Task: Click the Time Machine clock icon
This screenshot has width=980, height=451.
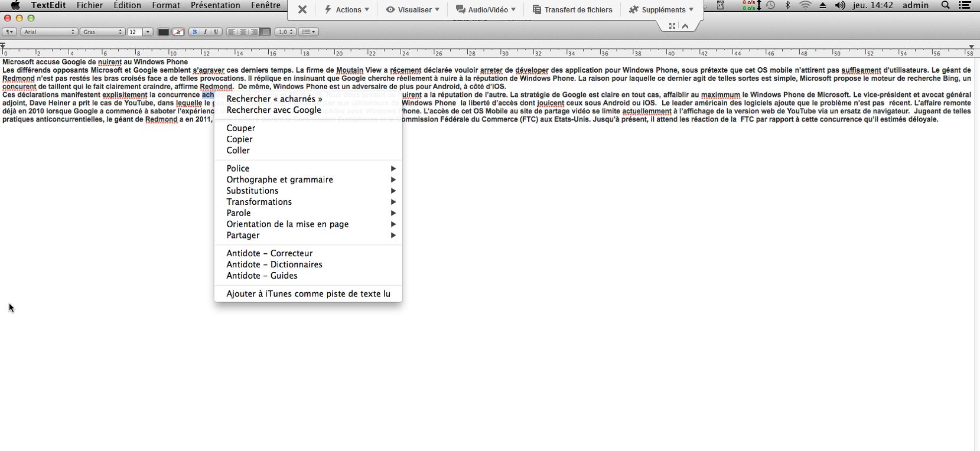Action: (771, 5)
